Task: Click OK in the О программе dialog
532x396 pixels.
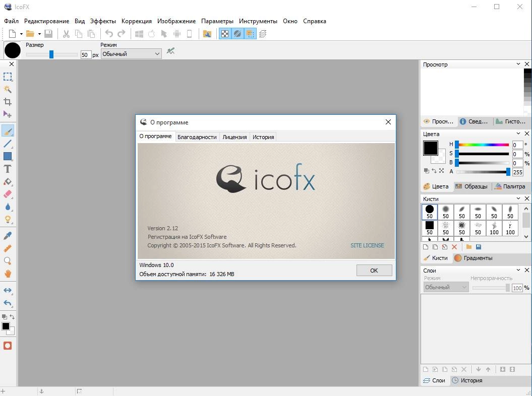Action: click(374, 270)
